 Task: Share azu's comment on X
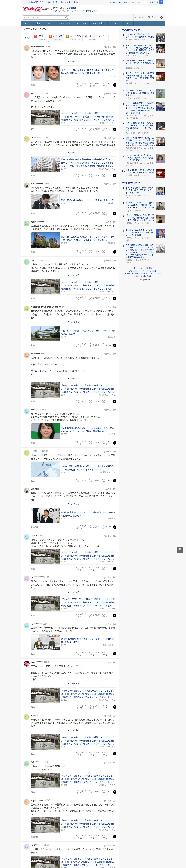point(115,707)
